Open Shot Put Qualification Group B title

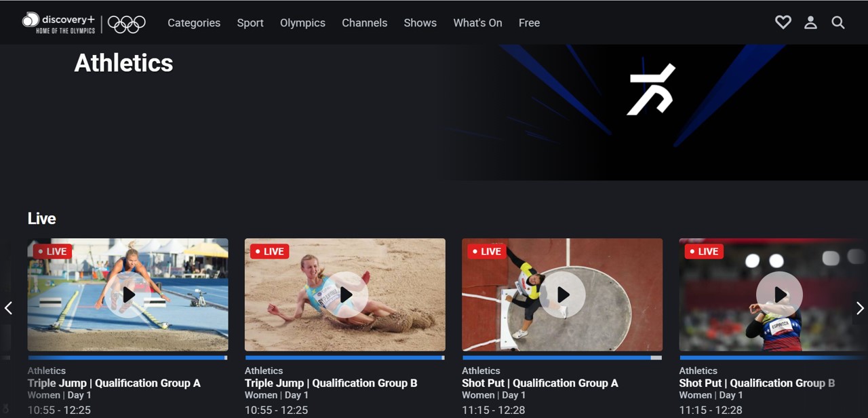click(x=757, y=383)
